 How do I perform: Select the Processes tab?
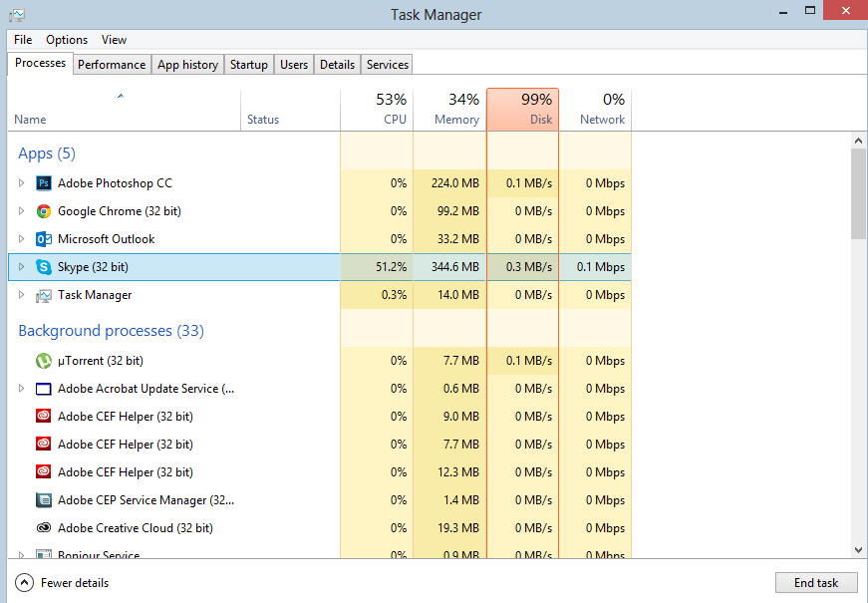41,63
